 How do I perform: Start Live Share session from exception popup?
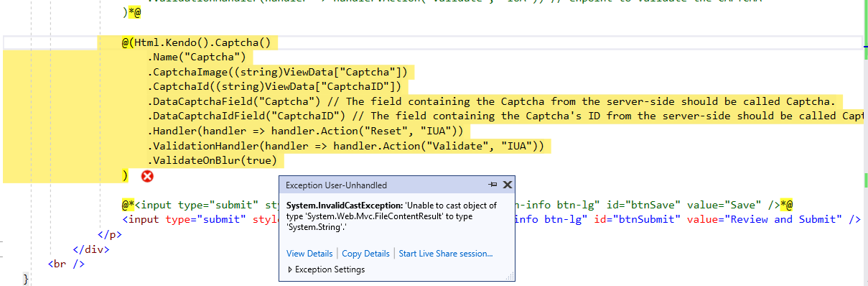446,254
